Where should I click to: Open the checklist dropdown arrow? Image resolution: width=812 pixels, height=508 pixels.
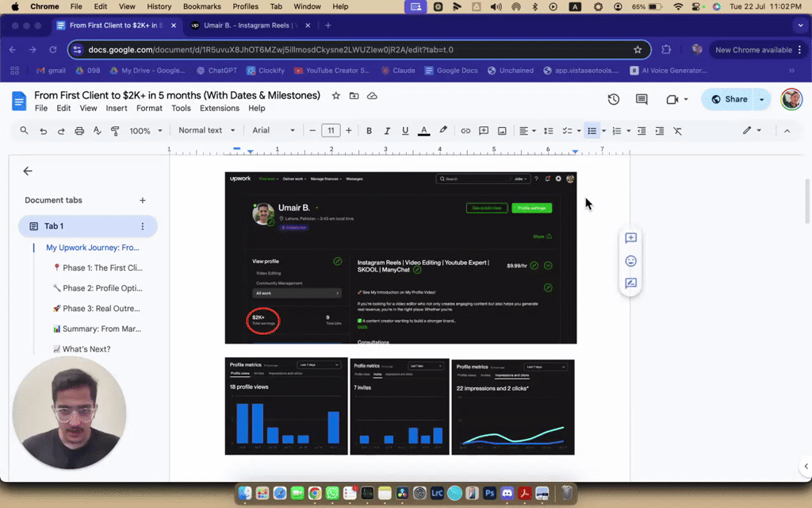(579, 131)
